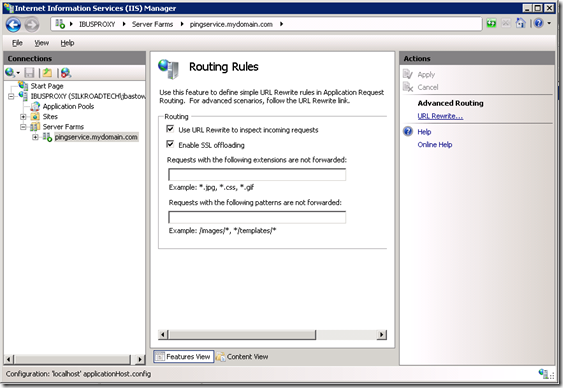Open the breadcrumb arrow after pingservice.mydomain.com

coord(281,24)
